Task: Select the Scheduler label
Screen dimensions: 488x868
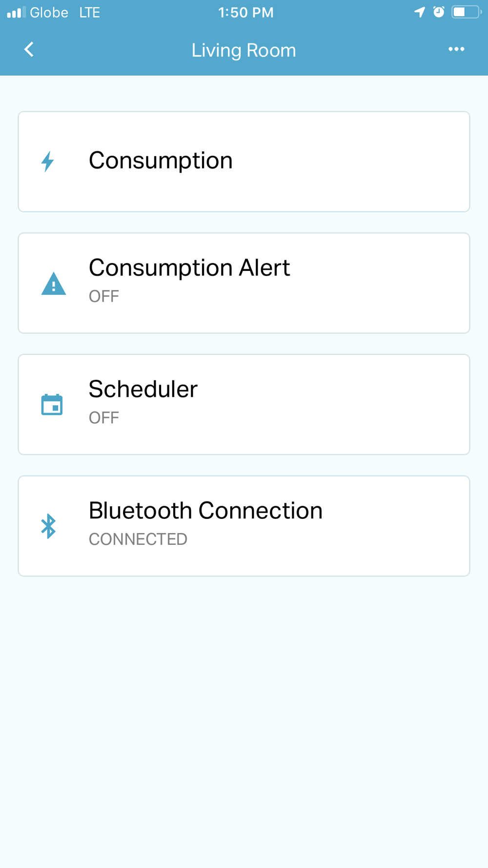Action: coord(143,390)
